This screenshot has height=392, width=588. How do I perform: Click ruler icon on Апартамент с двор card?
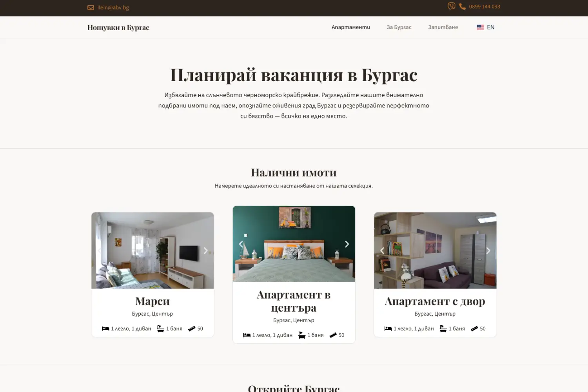pos(474,328)
